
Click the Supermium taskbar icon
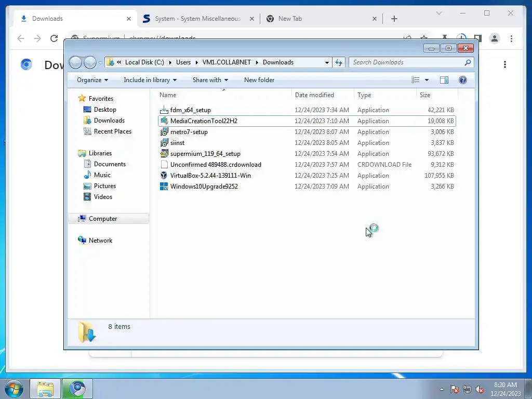pyautogui.click(x=77, y=389)
